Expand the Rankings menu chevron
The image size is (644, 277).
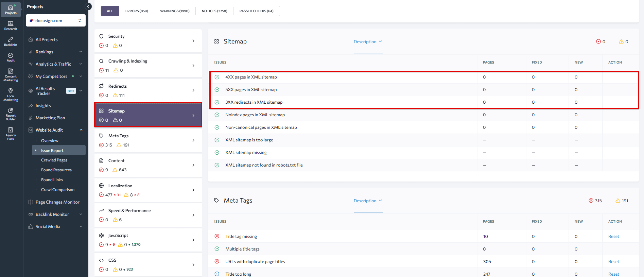click(81, 52)
